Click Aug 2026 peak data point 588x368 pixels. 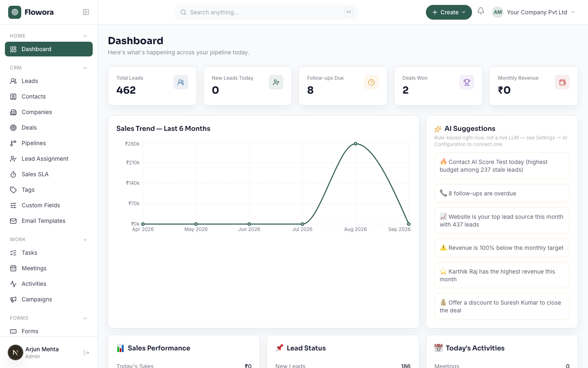tap(356, 144)
